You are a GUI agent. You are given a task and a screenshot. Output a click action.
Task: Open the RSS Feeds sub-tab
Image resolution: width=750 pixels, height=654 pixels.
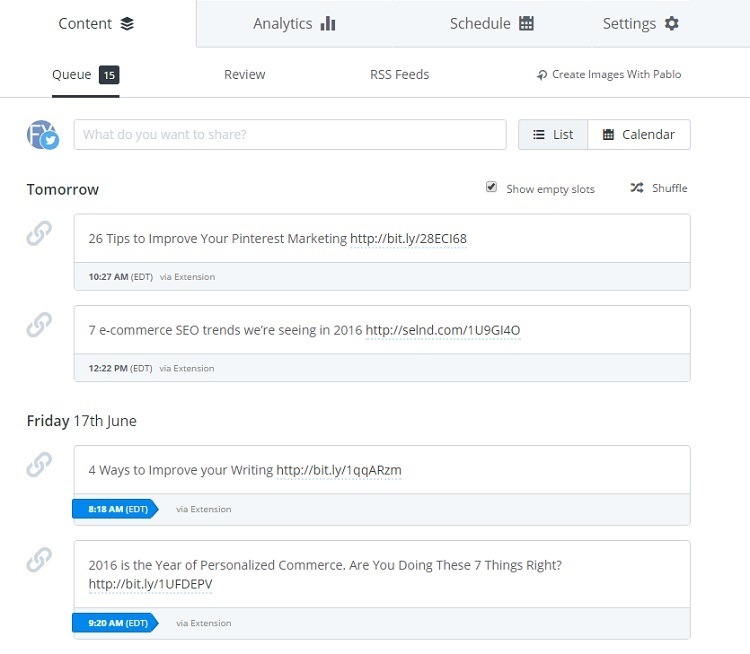pos(399,75)
